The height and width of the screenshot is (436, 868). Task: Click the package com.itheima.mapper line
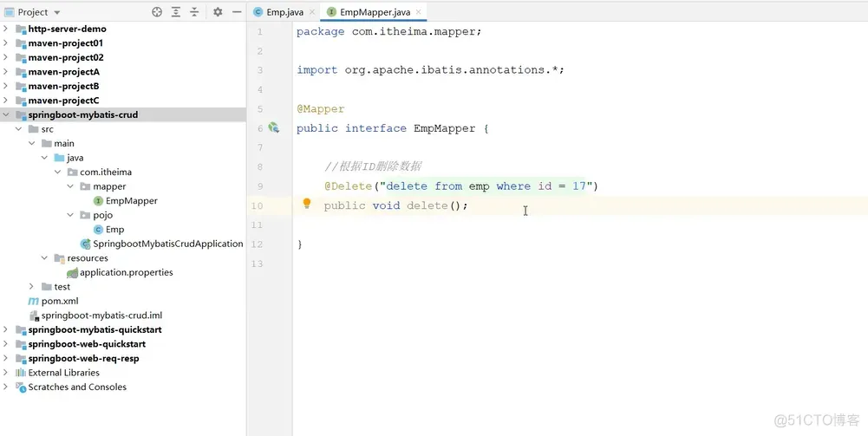pyautogui.click(x=389, y=31)
